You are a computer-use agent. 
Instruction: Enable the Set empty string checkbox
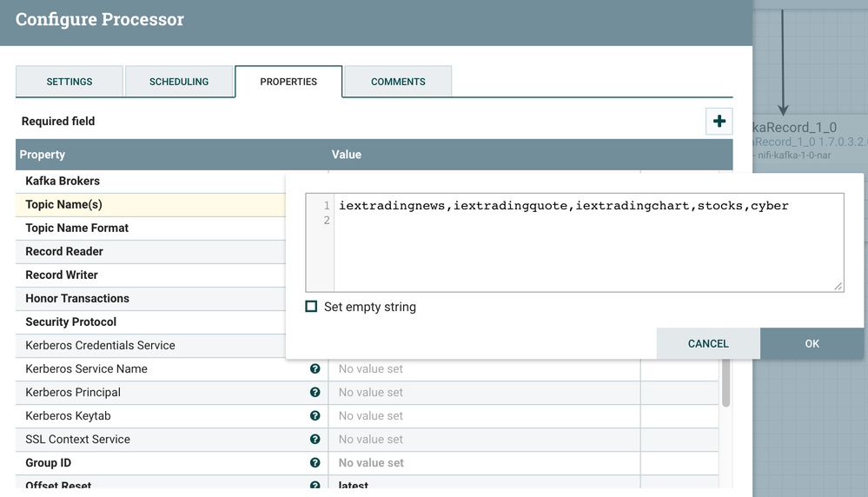point(312,307)
